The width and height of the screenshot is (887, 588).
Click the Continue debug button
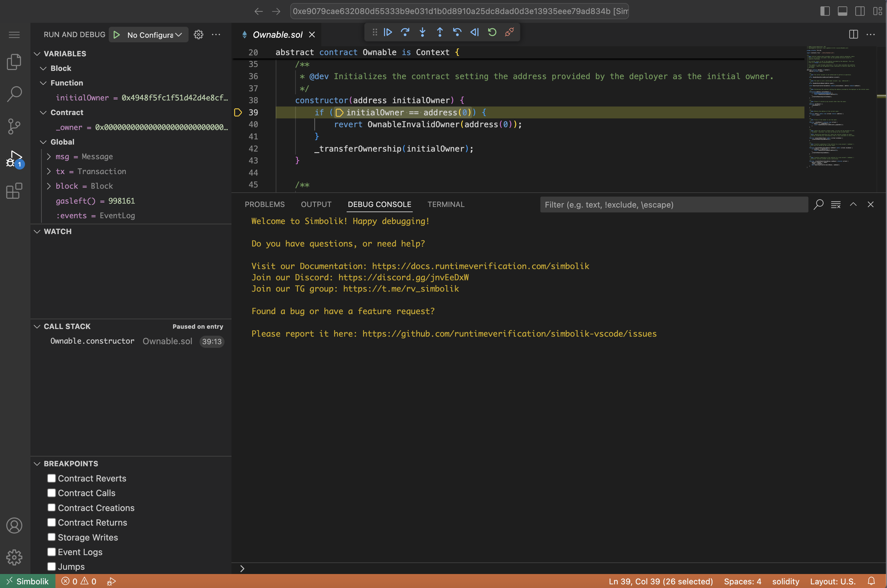[x=387, y=33]
